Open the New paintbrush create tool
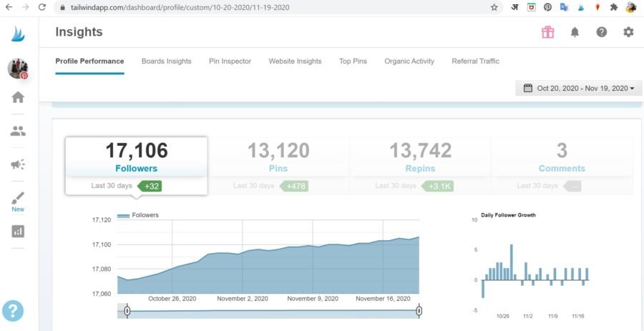Screen dimensions: 644x331 pyautogui.click(x=18, y=199)
